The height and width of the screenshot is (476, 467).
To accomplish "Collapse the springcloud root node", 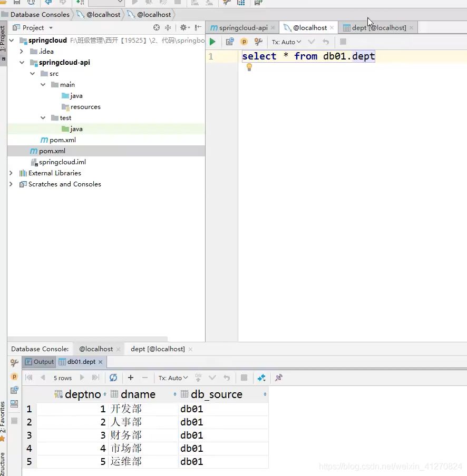I will coord(12,40).
